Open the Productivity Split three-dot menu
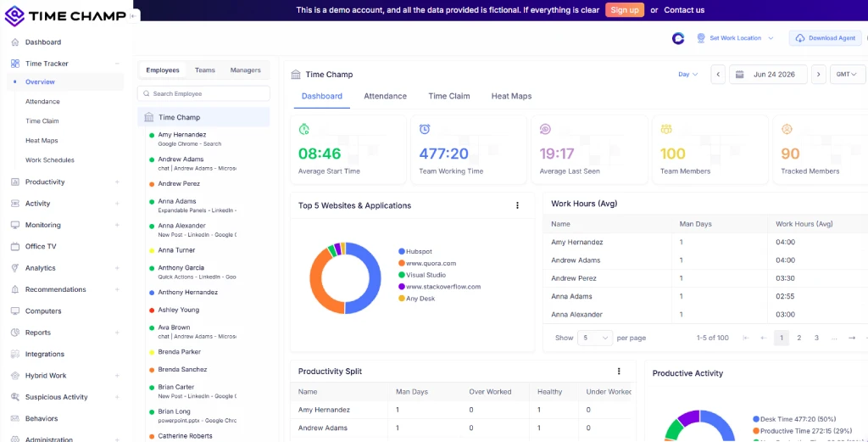The width and height of the screenshot is (868, 442). (619, 371)
